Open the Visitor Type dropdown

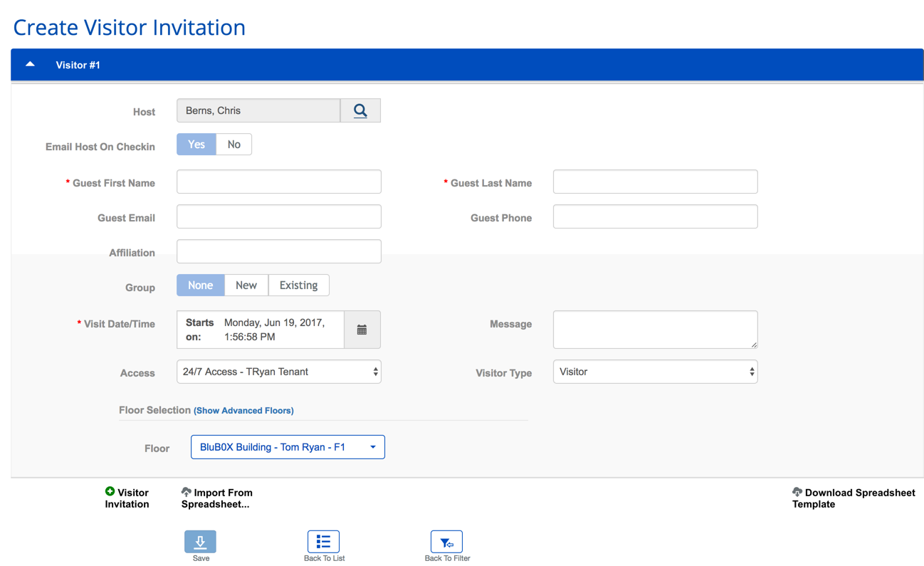pos(654,371)
